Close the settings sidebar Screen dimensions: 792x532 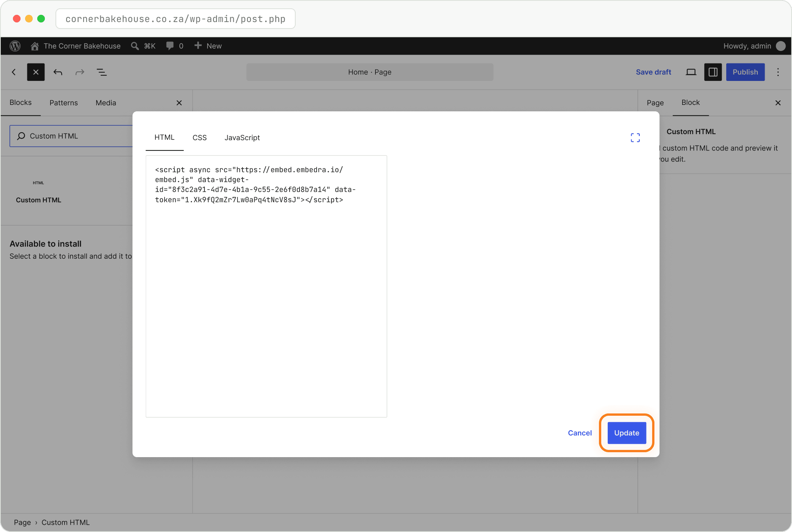778,103
